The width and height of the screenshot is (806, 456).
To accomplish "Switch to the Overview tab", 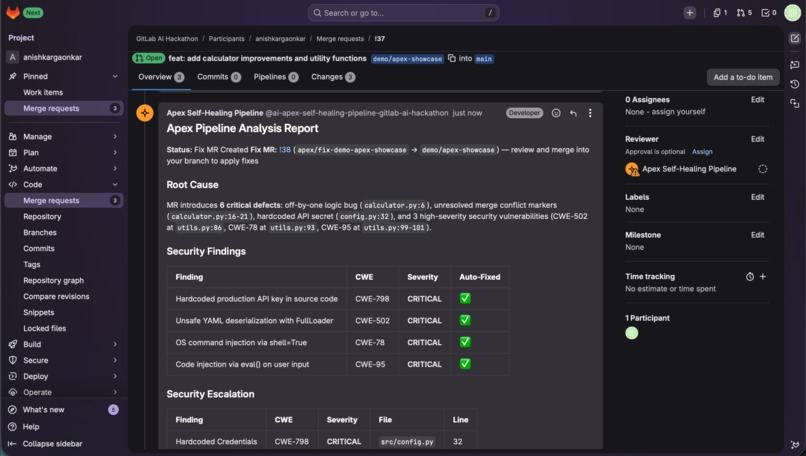I will [161, 77].
